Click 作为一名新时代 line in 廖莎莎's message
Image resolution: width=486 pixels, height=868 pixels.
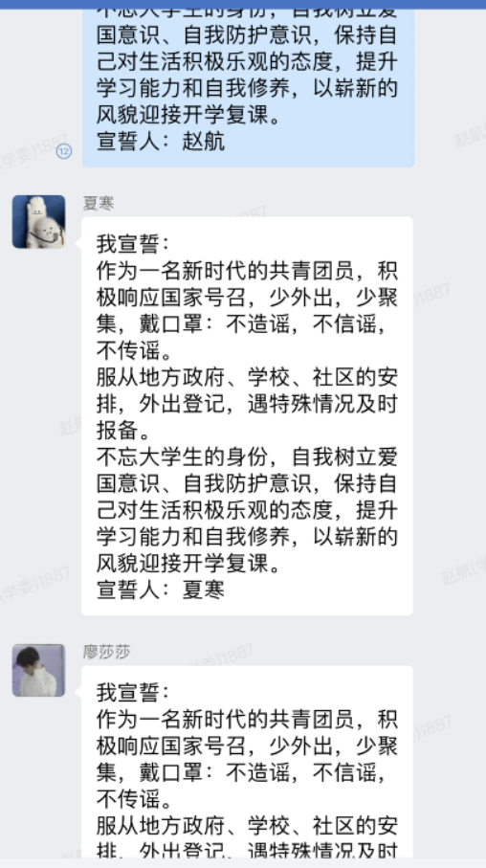247,719
